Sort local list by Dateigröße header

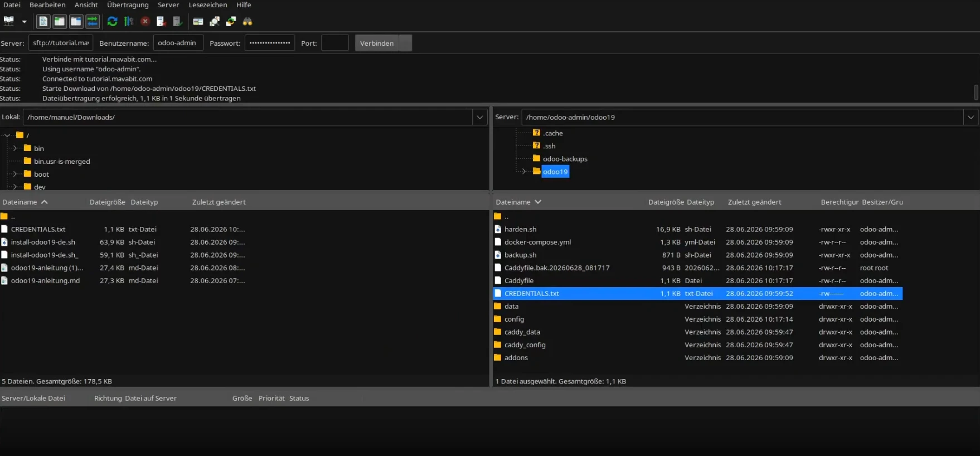pos(107,202)
